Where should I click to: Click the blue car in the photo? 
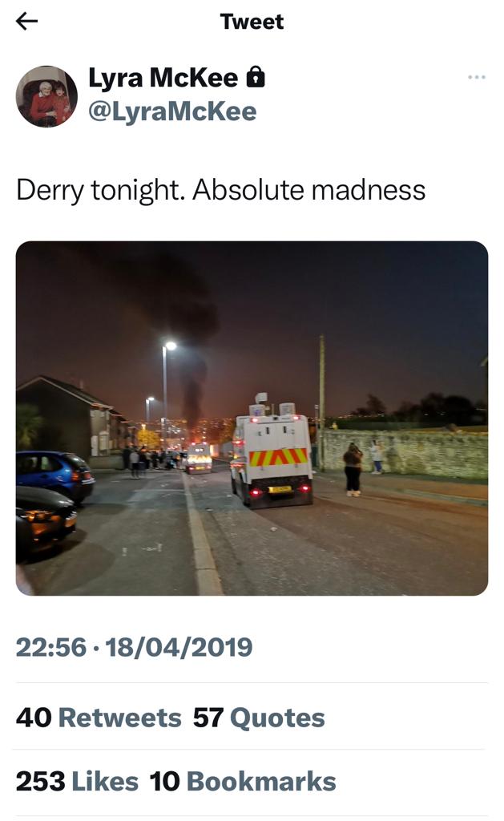pos(55,475)
